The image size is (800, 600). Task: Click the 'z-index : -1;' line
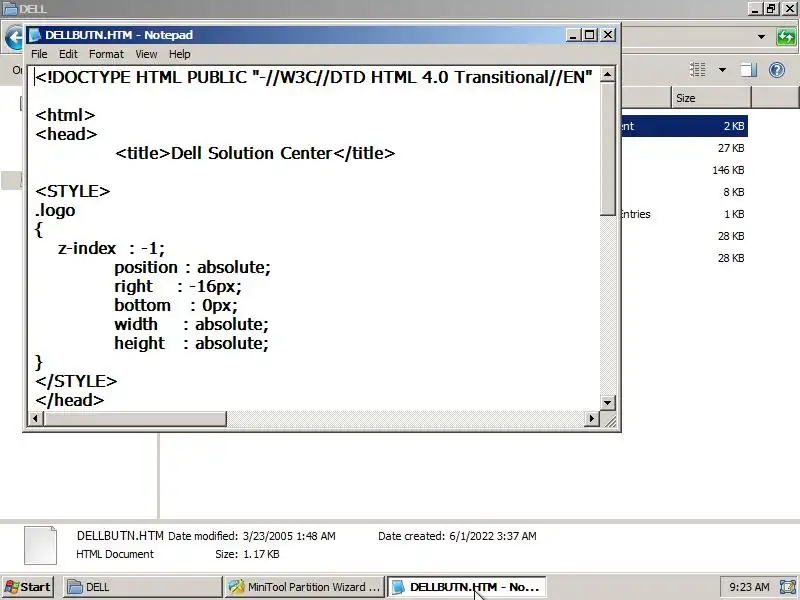(111, 248)
